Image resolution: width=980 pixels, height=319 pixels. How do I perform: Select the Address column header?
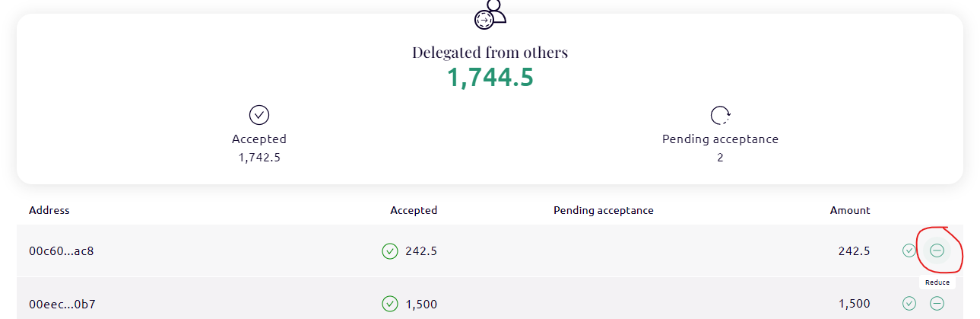click(x=49, y=210)
